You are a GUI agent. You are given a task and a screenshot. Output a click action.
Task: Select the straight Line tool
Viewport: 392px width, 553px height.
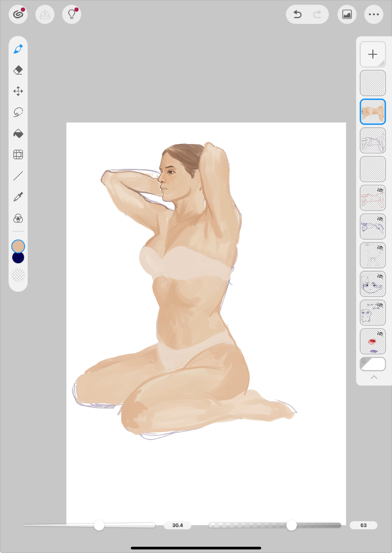point(18,176)
